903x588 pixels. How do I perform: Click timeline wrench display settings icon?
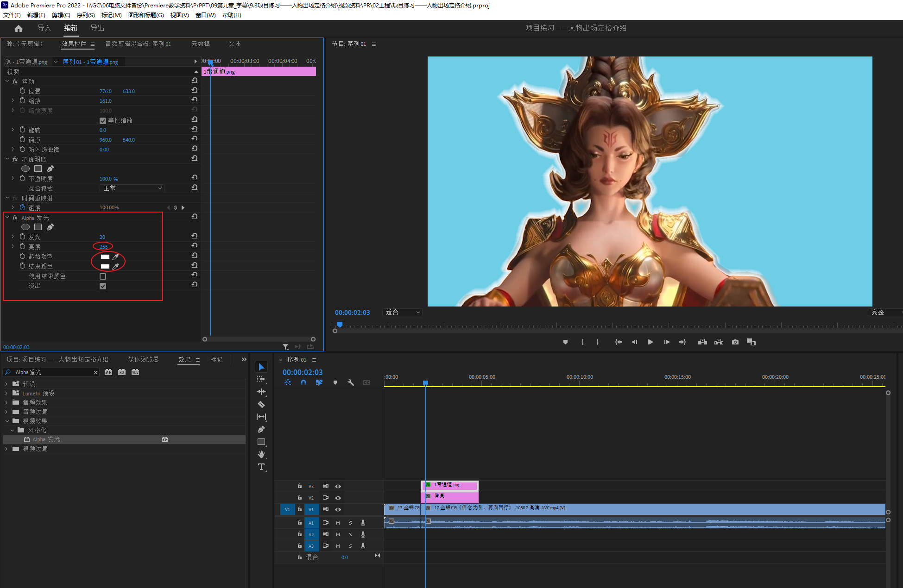pos(351,382)
